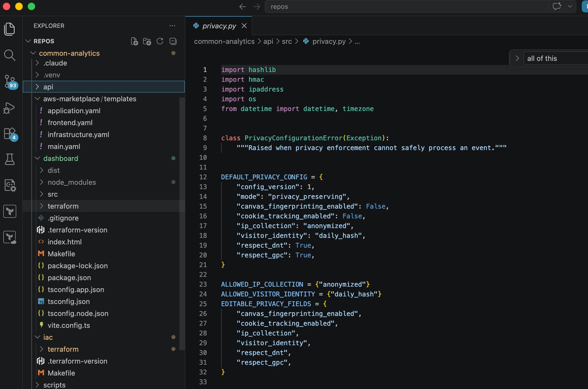588x389 pixels.
Task: Close the privacy.py tab
Action: pyautogui.click(x=244, y=26)
